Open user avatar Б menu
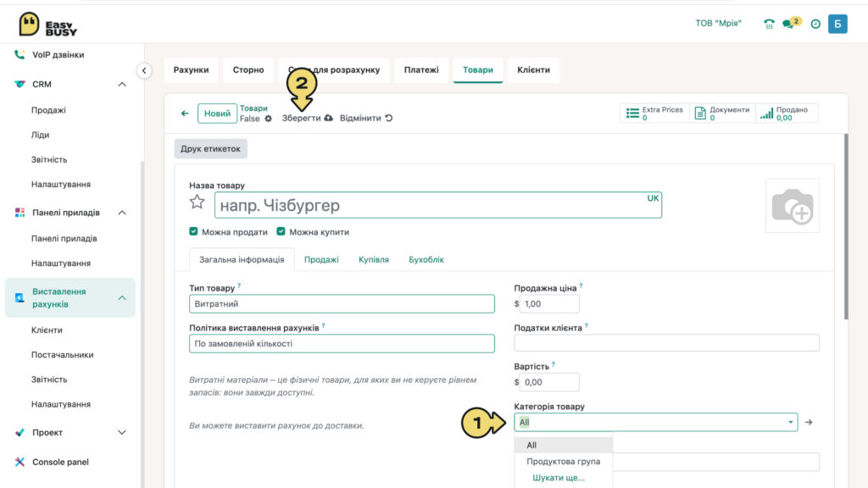The height and width of the screenshot is (488, 868). 837,24
